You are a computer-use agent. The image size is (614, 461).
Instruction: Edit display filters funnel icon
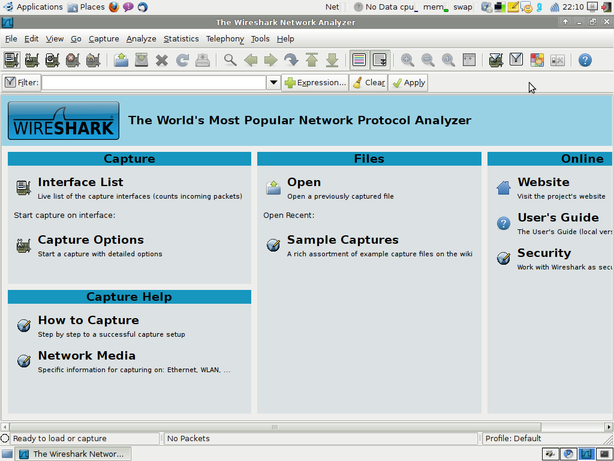(x=516, y=60)
